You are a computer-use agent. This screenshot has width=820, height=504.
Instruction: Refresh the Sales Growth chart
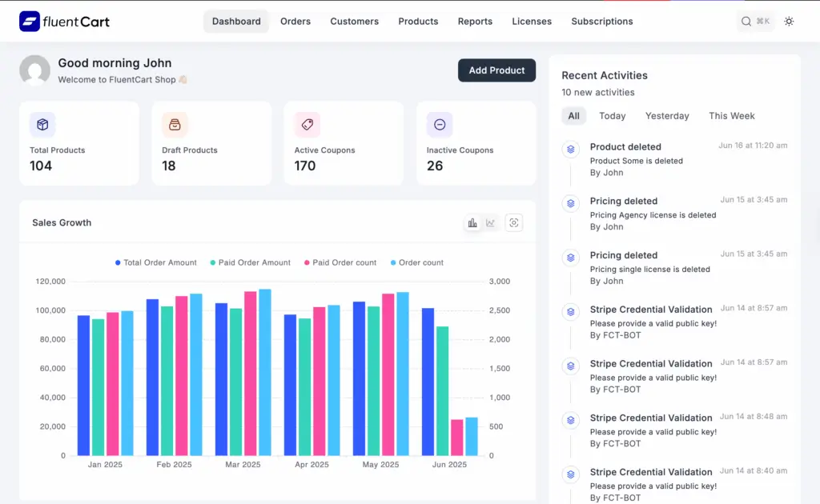click(513, 222)
